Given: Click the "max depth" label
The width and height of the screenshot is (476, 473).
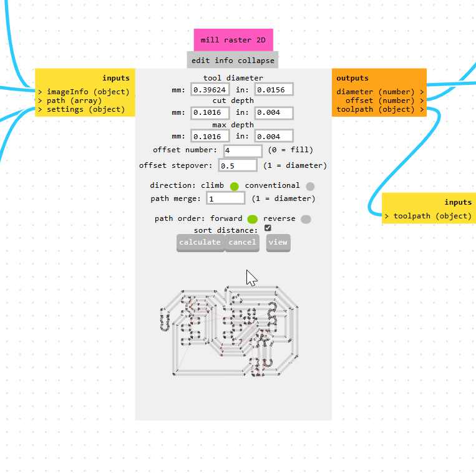Looking at the screenshot, I should pyautogui.click(x=233, y=125).
